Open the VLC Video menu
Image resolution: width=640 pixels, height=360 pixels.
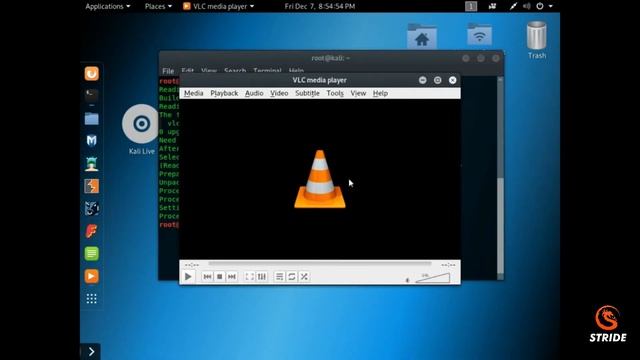click(279, 93)
